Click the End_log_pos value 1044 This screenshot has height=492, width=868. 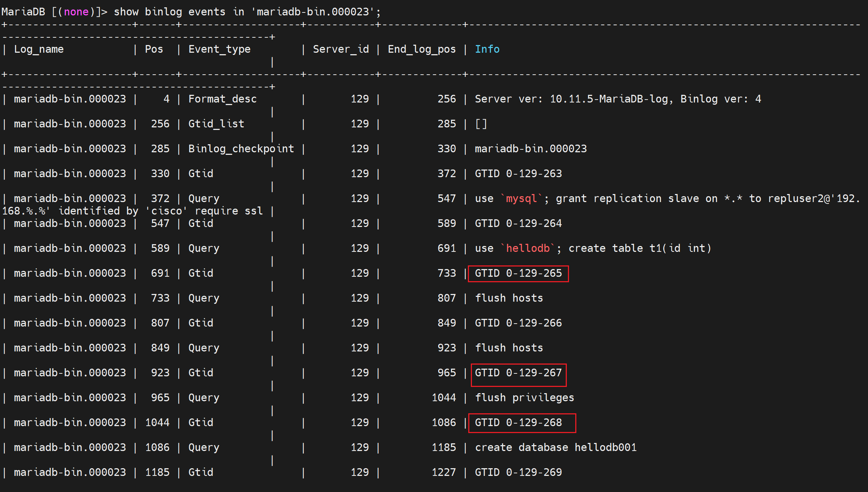444,398
